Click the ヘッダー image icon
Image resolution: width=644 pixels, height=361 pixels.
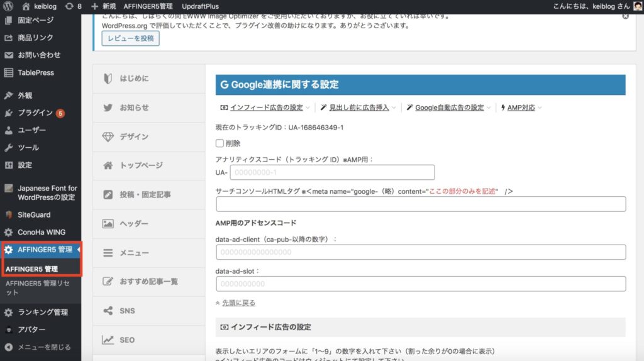coord(108,224)
